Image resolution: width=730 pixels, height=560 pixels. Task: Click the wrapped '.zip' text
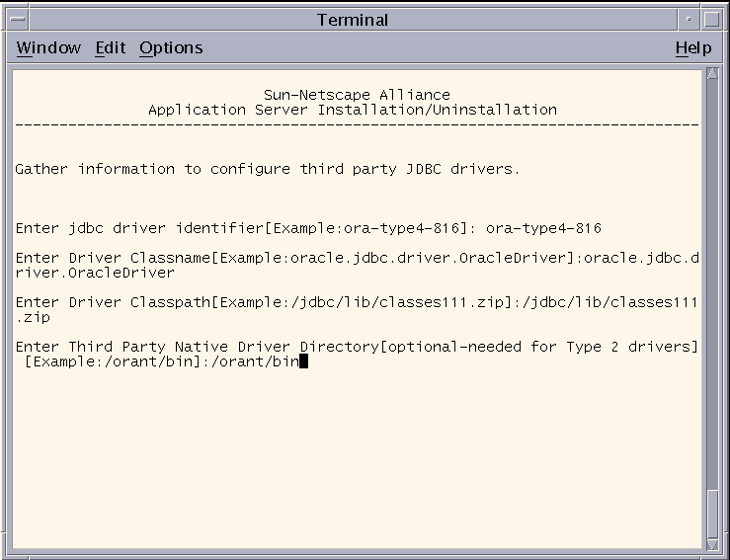click(33, 317)
